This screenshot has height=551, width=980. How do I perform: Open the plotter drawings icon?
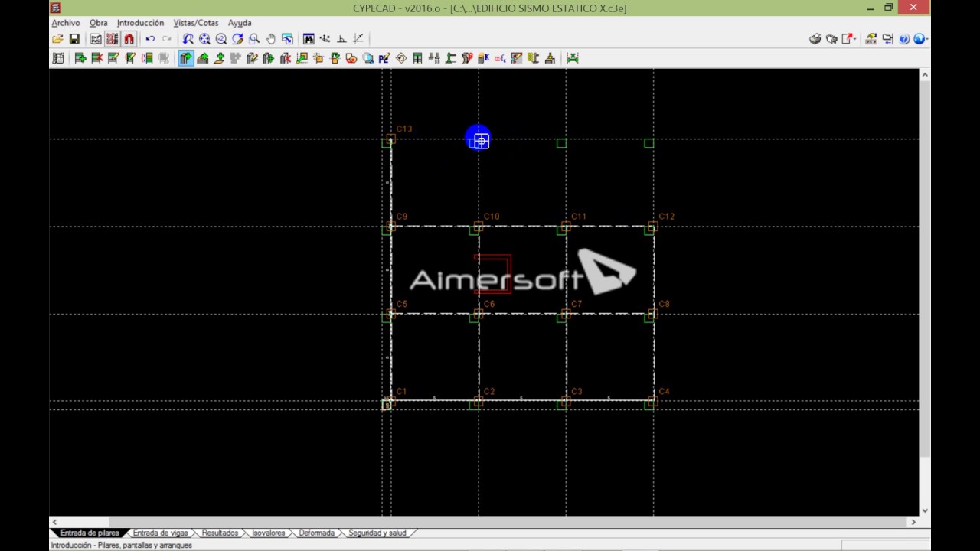tap(832, 39)
